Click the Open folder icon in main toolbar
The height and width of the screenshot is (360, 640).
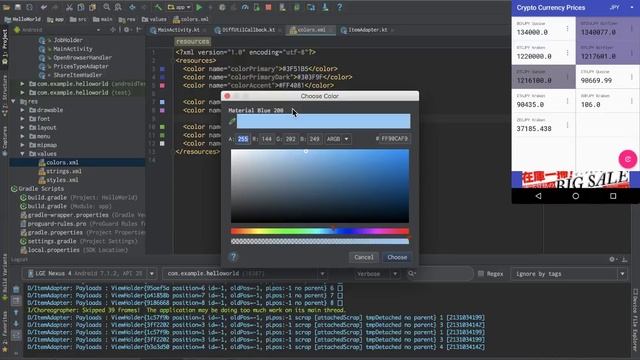pyautogui.click(x=7, y=7)
